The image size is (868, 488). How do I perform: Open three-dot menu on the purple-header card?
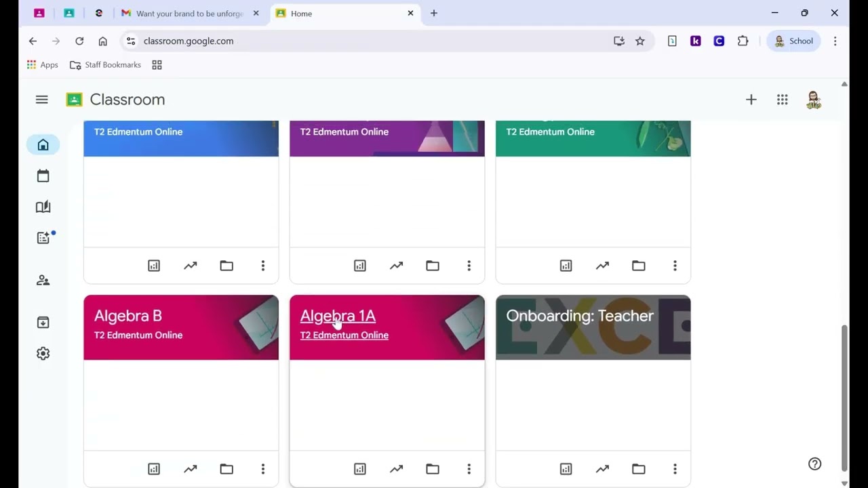(x=469, y=266)
